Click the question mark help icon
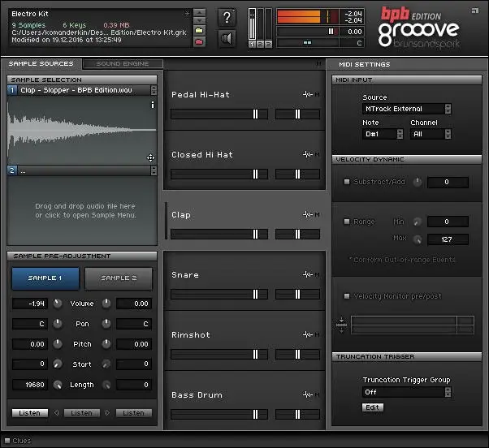The image size is (489, 448). [x=228, y=18]
